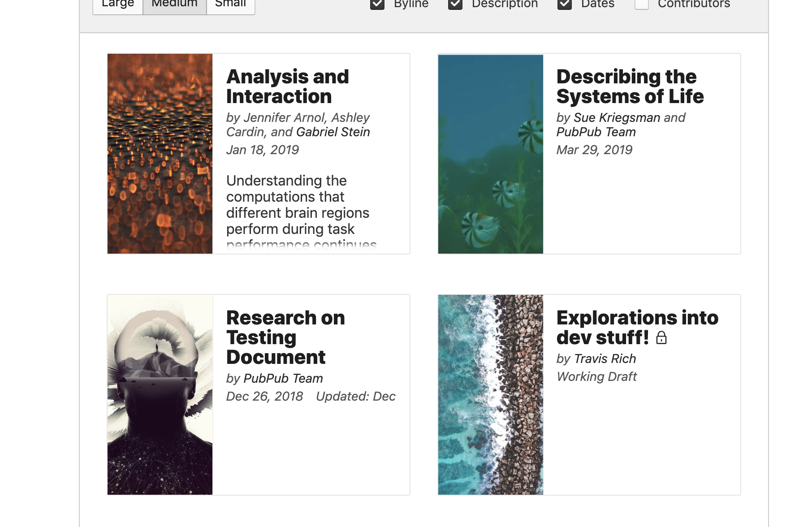
Task: Open the Analysis and Interaction pub
Action: pos(287,86)
